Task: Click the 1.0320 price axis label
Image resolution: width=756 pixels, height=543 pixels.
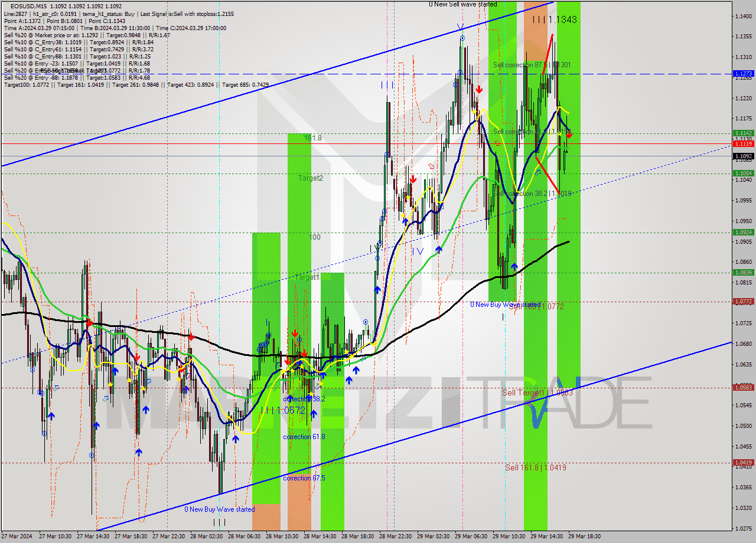Action: (743, 508)
